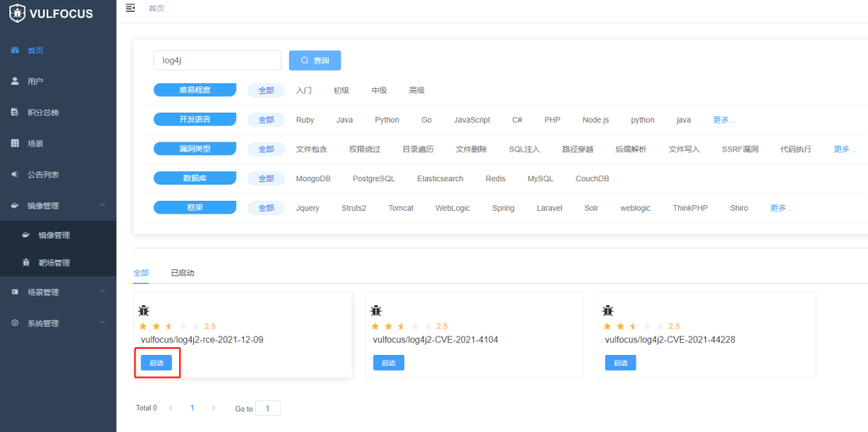
Task: Filter difficulty by 入门
Action: [304, 90]
